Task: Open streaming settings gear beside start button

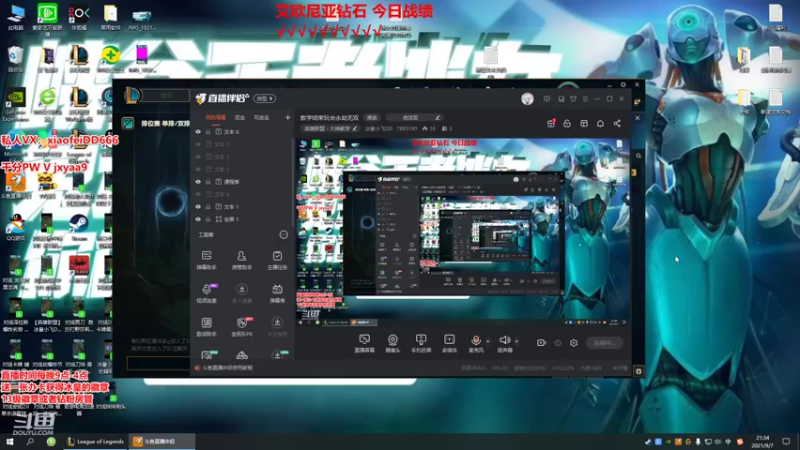Action: click(x=573, y=343)
